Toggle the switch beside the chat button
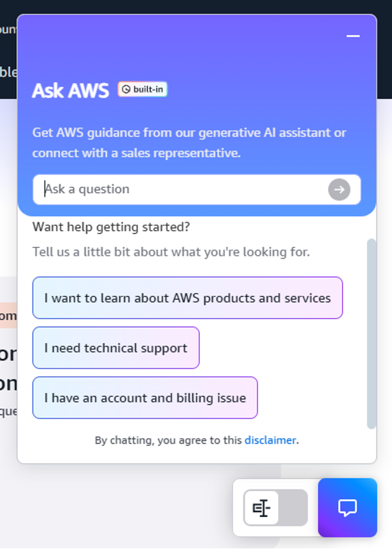The image size is (392, 549). tap(275, 508)
